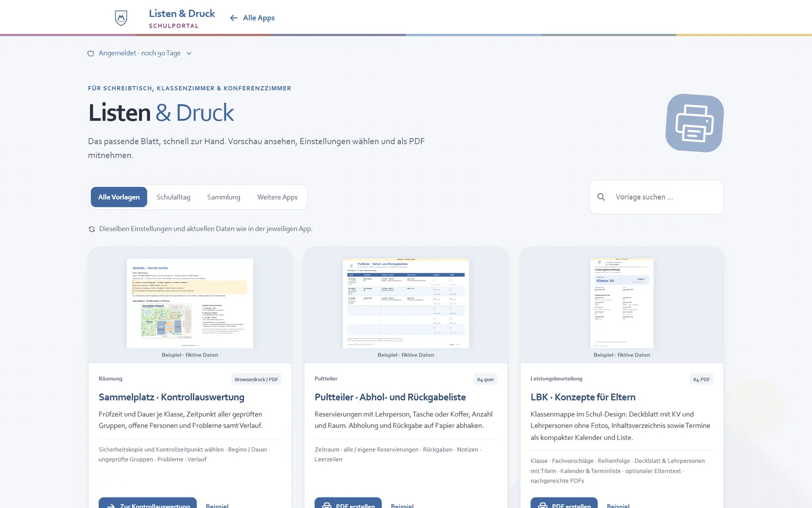Open Beispiel link in Pultteiler card
This screenshot has height=508, width=812.
402,506
